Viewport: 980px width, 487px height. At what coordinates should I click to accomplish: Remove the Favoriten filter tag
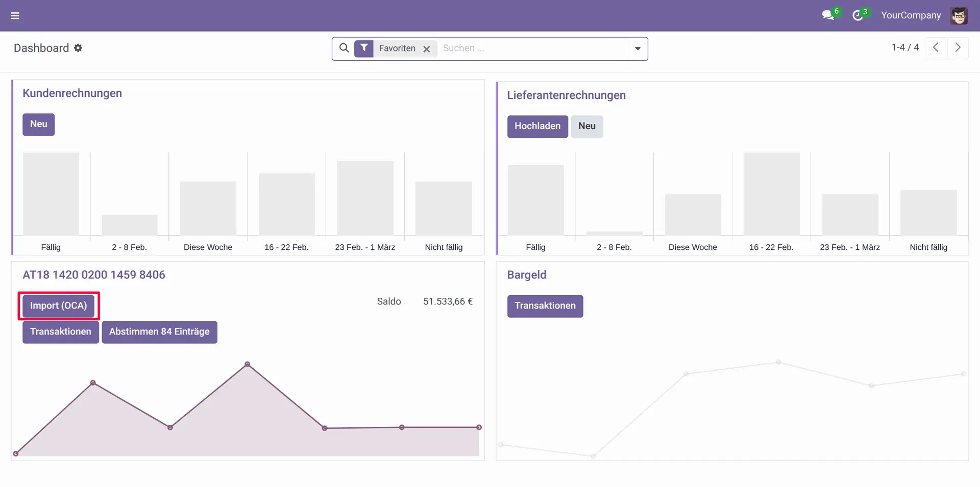427,49
